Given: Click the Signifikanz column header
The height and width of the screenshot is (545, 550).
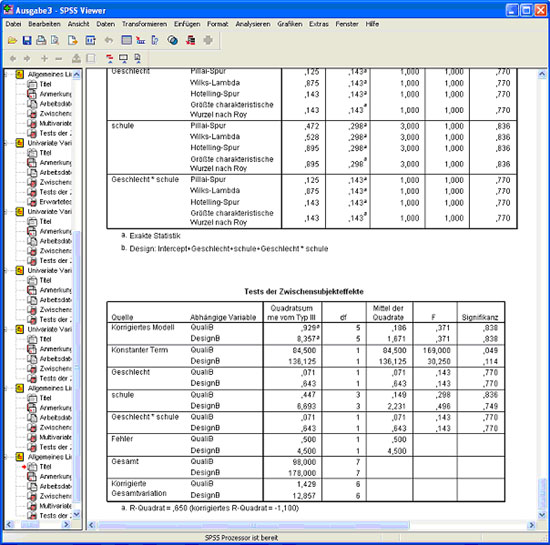Looking at the screenshot, I should click(480, 317).
